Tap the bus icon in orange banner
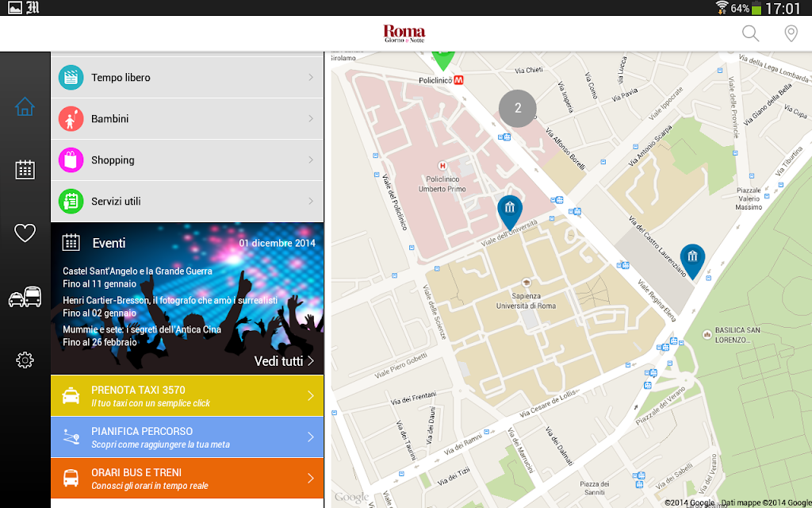 [x=71, y=478]
